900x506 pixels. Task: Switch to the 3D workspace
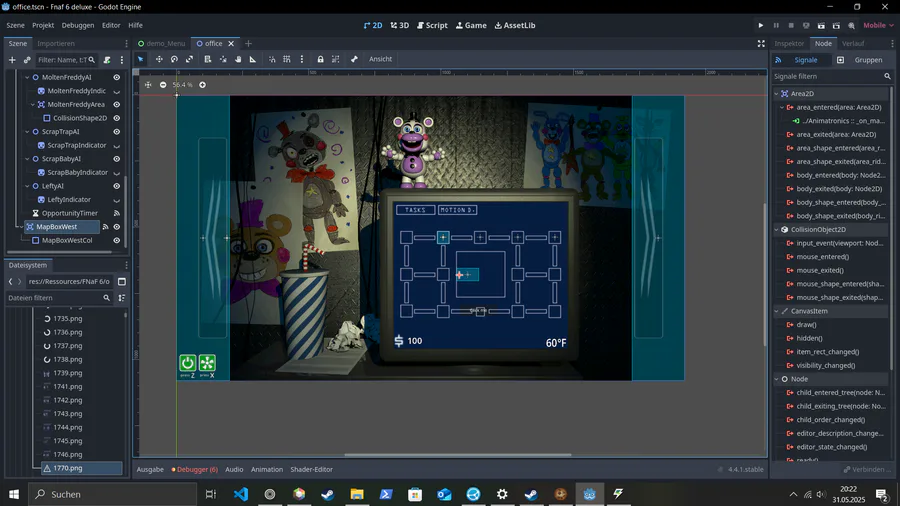[399, 25]
